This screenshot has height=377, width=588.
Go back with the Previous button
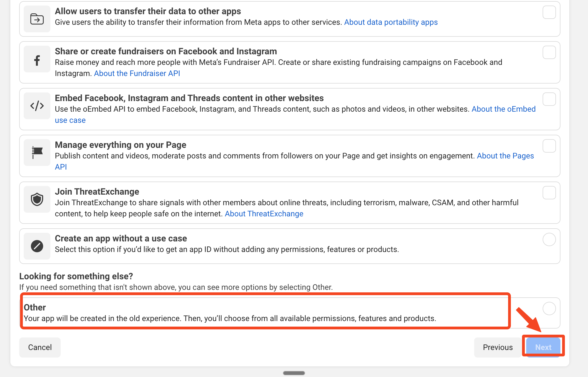point(498,347)
